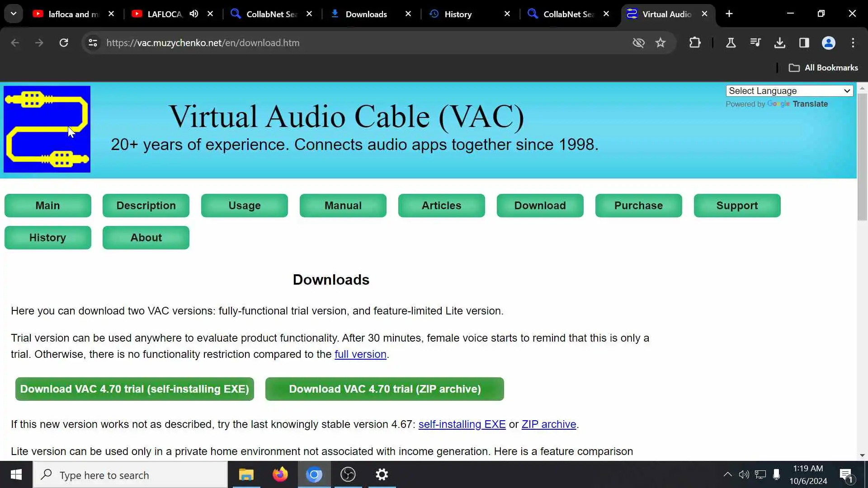Open media controls icon in toolbar

coord(755,43)
